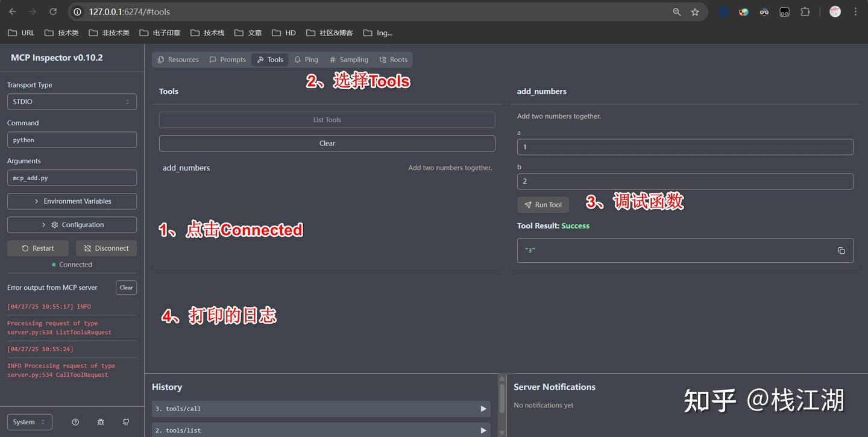868x437 pixels.
Task: Zoom the page with the magnifier icon
Action: pos(676,12)
